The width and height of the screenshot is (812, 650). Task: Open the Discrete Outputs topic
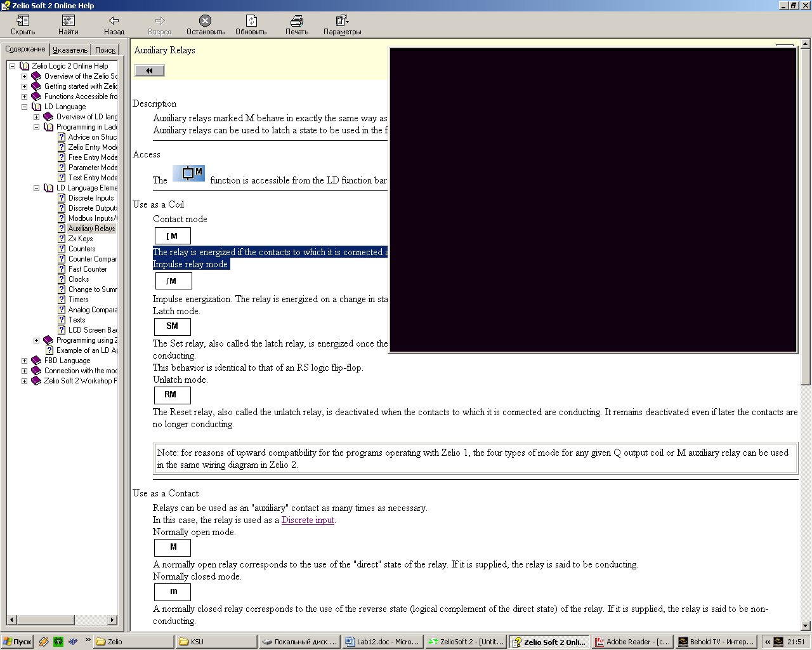(x=93, y=208)
